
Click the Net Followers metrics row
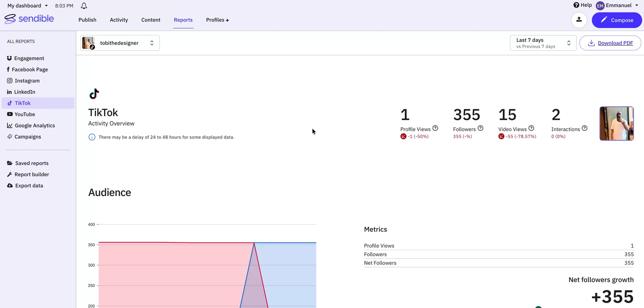coord(499,263)
